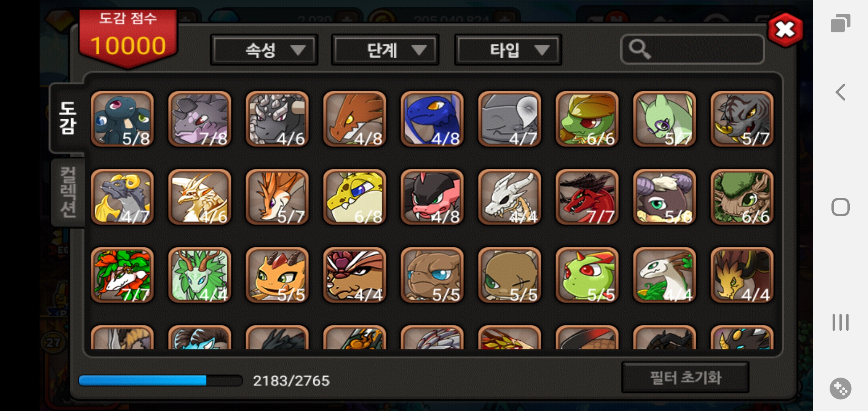Viewport: 868px width, 411px height.
Task: Click the blue collection progress bar
Action: (x=160, y=381)
